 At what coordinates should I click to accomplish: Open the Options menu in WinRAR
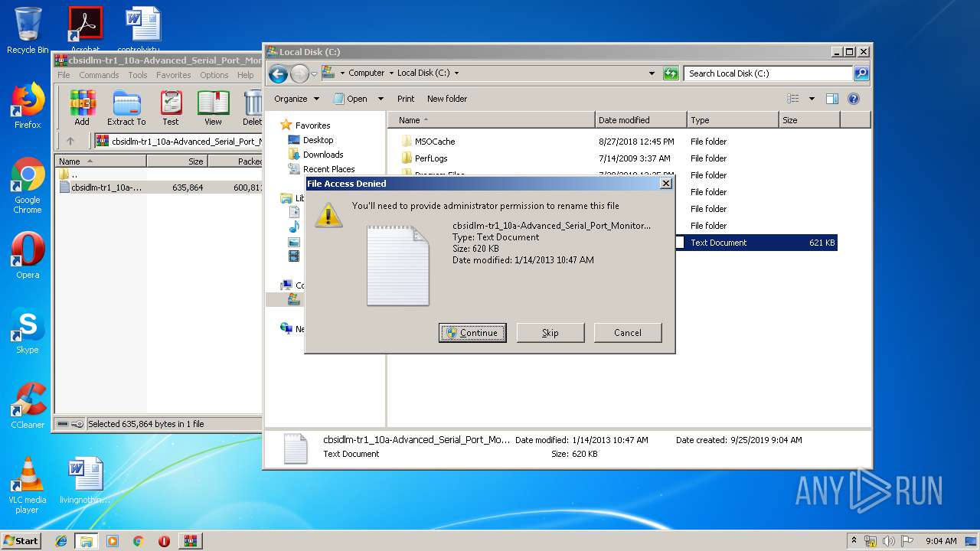pos(214,75)
